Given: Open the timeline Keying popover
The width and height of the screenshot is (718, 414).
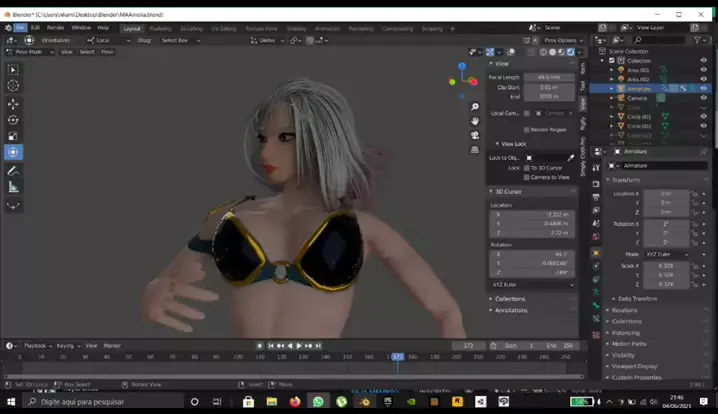Looking at the screenshot, I should [68, 346].
